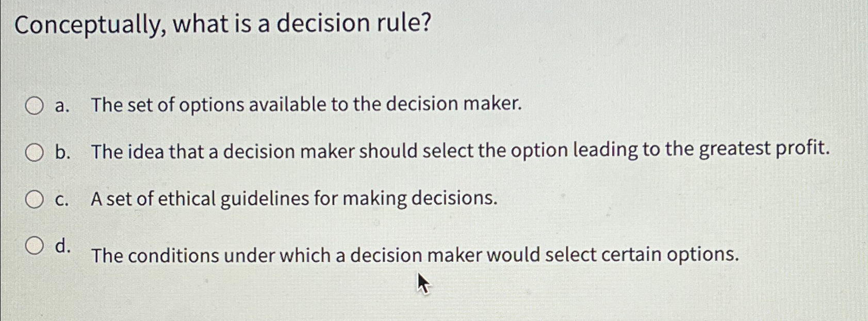868x321 pixels.
Task: Click the label letter 'a.'
Action: click(61, 105)
